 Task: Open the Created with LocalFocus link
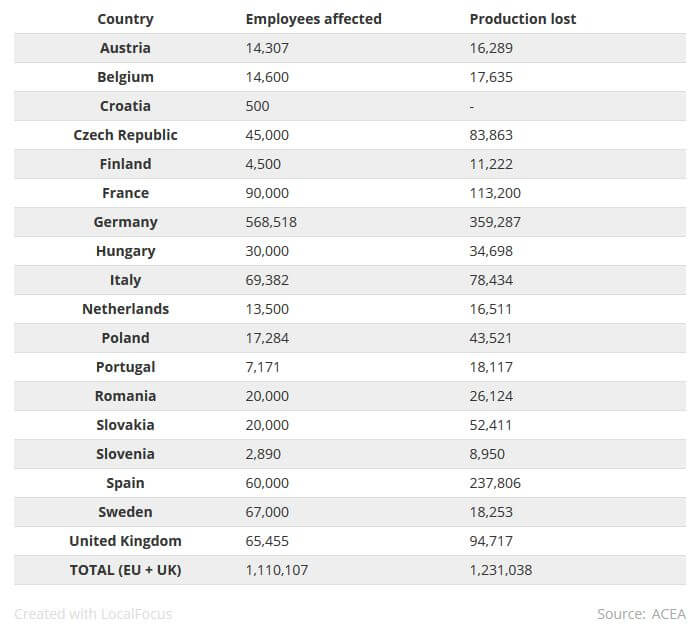[x=93, y=614]
